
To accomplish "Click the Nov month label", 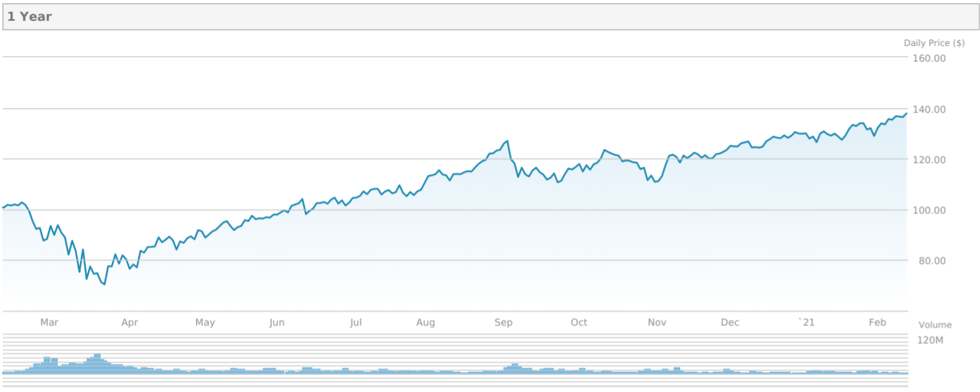I will click(657, 322).
